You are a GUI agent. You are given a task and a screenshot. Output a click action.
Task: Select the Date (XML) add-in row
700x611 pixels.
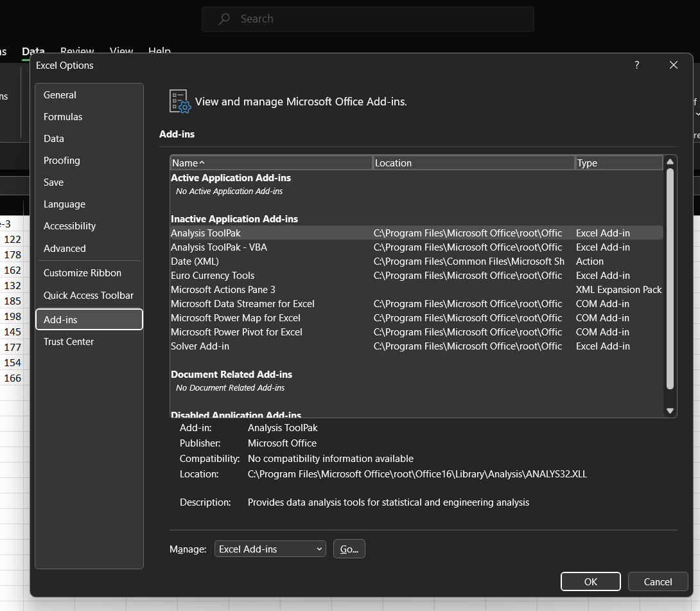417,261
